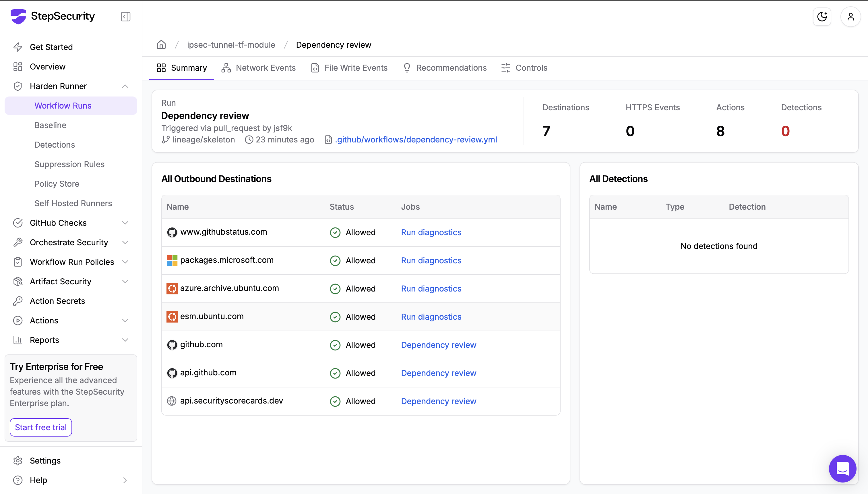Toggle dark mode moon icon
The image size is (868, 494).
tap(822, 17)
